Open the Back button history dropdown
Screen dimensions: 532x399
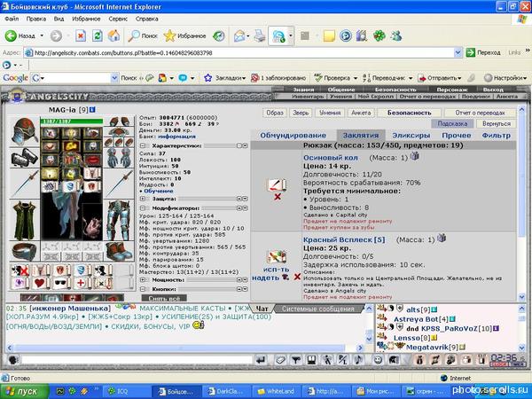(x=42, y=35)
